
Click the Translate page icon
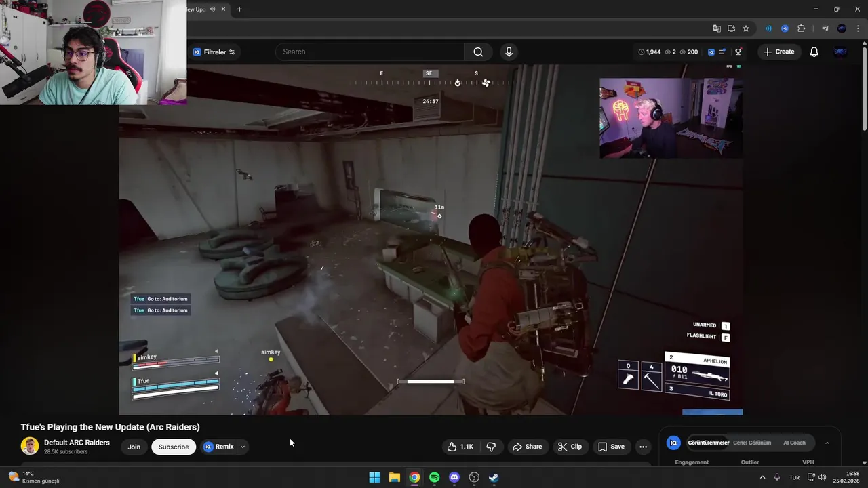click(x=717, y=28)
